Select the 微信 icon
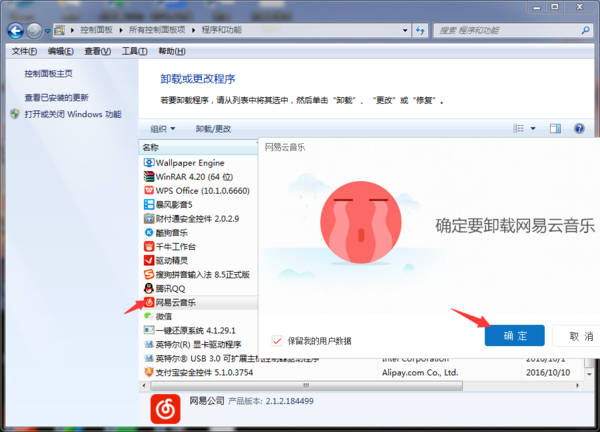This screenshot has height=432, width=600. [148, 316]
